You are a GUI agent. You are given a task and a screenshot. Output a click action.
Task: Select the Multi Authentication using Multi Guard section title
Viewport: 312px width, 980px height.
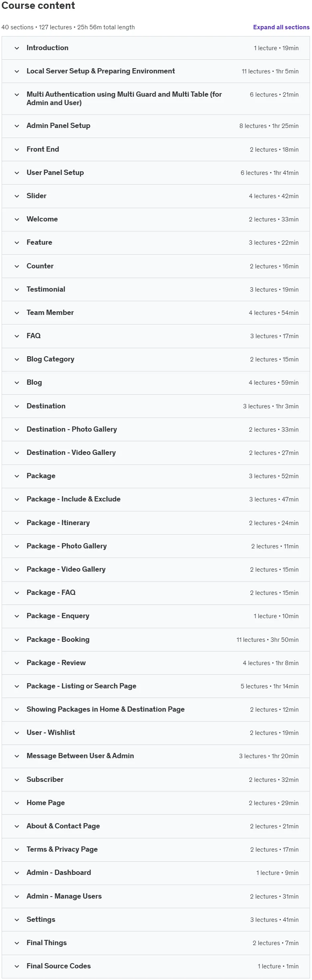point(124,98)
